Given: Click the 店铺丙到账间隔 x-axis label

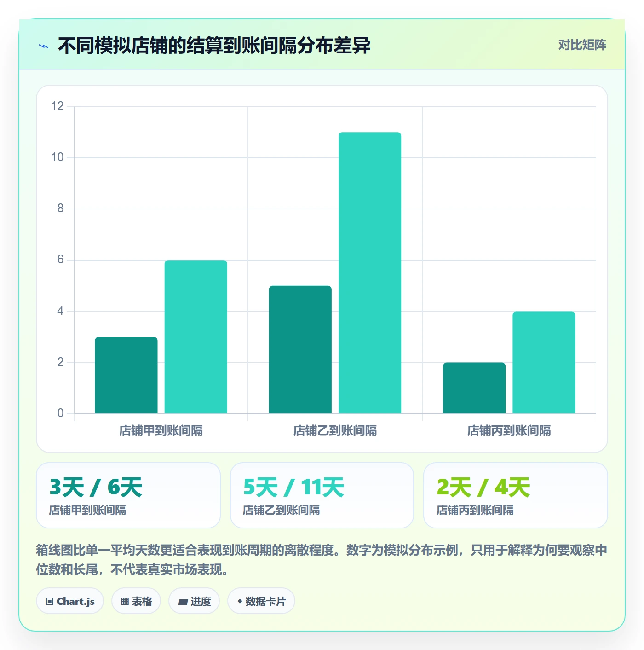Looking at the screenshot, I should 509,431.
